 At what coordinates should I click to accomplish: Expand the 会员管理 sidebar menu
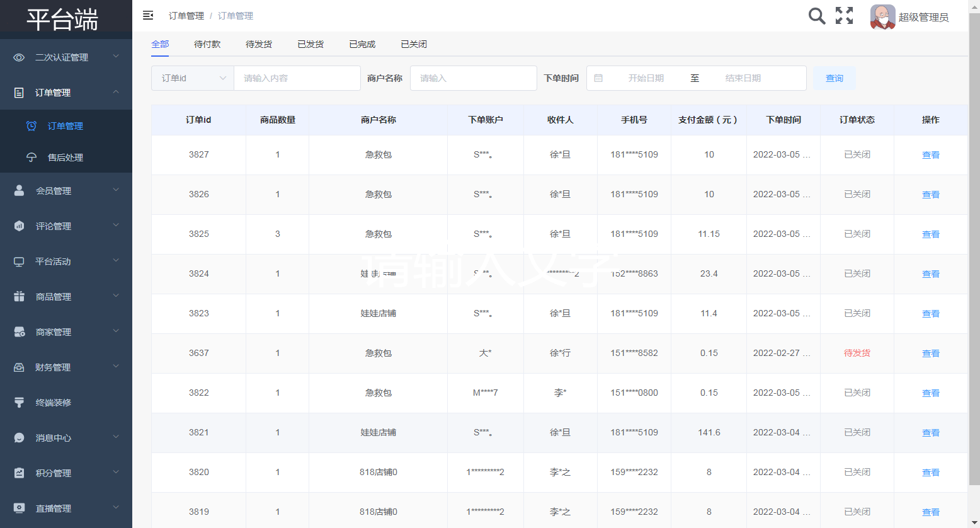pos(66,190)
